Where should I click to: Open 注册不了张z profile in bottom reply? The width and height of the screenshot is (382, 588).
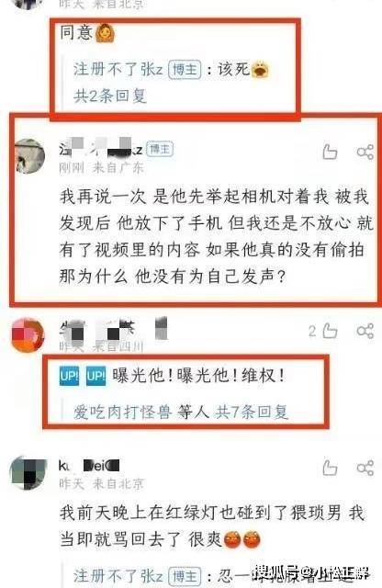pos(118,575)
